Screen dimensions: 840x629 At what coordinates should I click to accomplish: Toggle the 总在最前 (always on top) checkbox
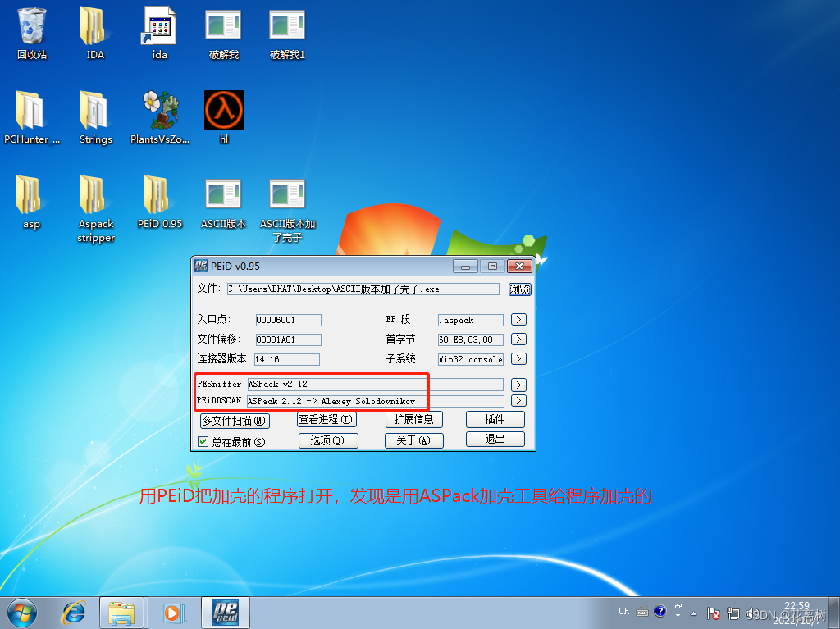tap(203, 442)
